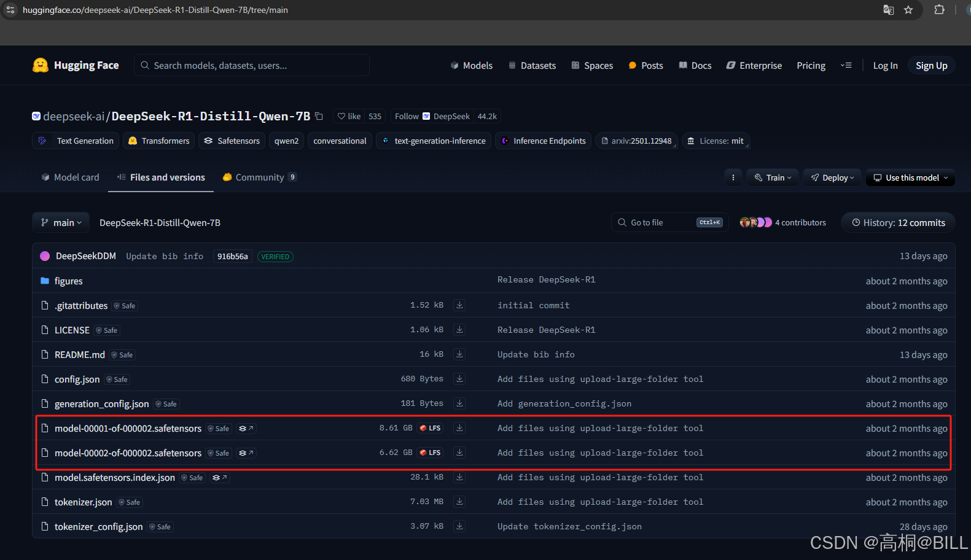This screenshot has height=560, width=971.
Task: Download the generation_config.json file
Action: (459, 403)
